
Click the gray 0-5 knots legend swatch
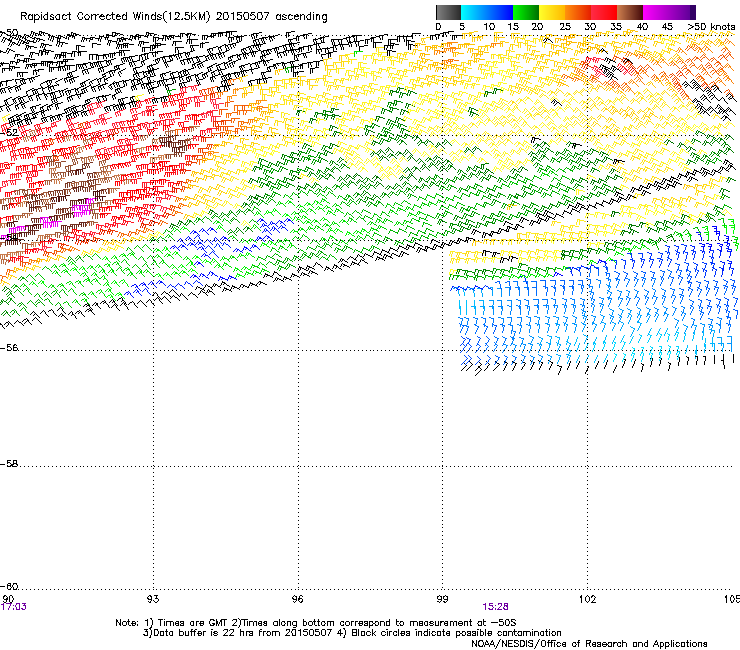pyautogui.click(x=448, y=12)
